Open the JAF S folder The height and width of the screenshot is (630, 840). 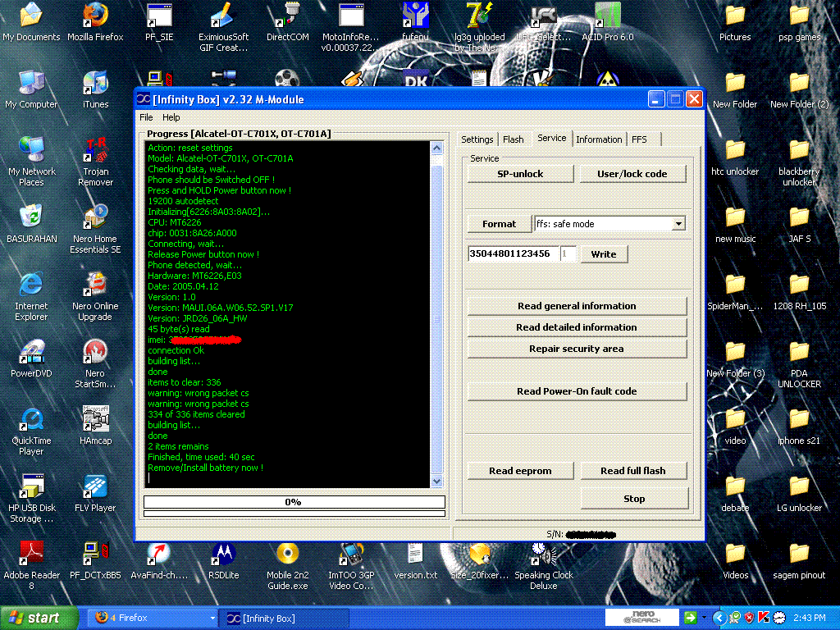click(x=799, y=218)
